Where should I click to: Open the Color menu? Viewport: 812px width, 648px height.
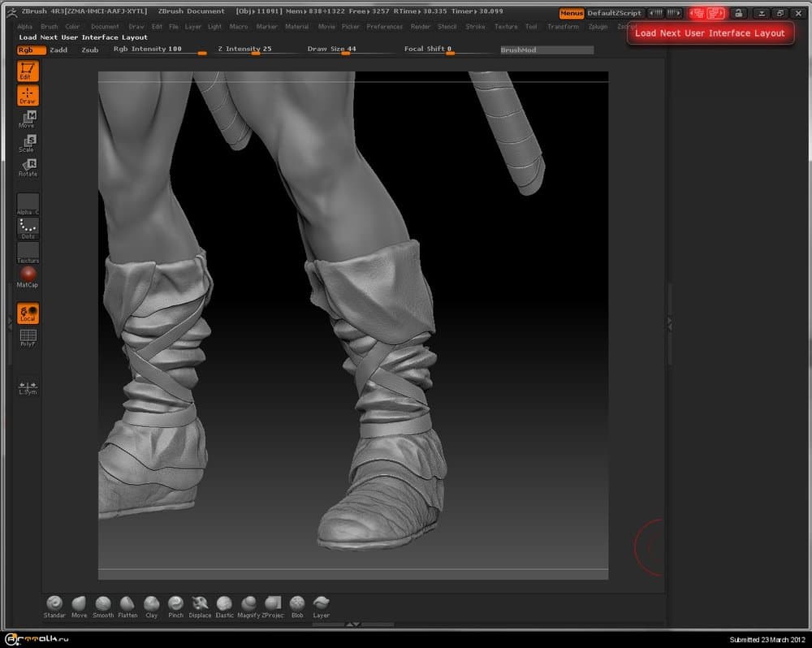coord(72,27)
